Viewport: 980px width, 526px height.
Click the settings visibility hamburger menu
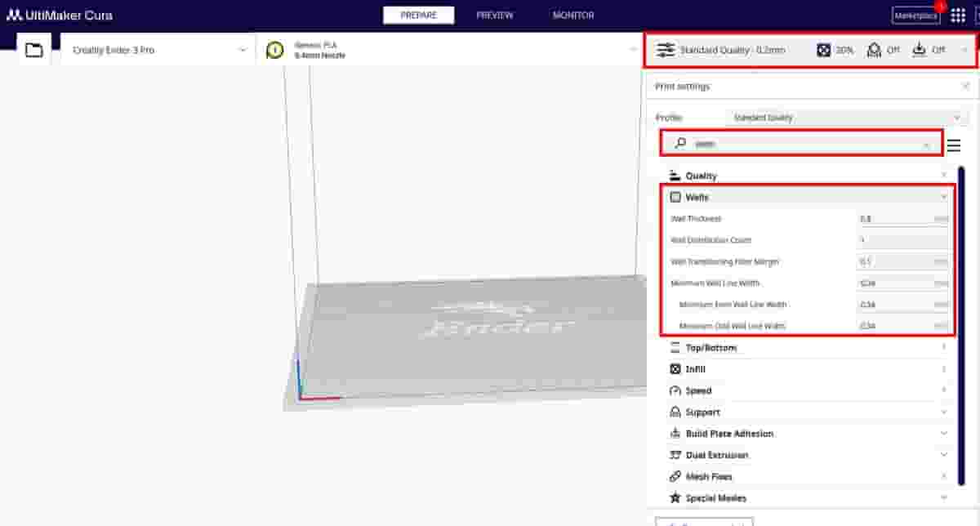click(x=953, y=146)
